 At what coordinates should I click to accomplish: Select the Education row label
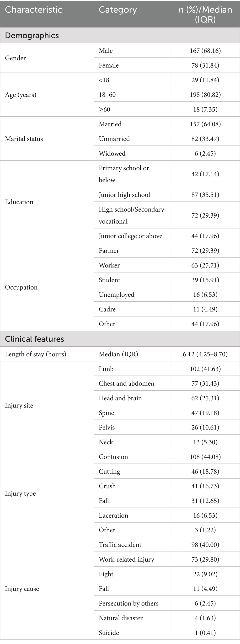19,202
